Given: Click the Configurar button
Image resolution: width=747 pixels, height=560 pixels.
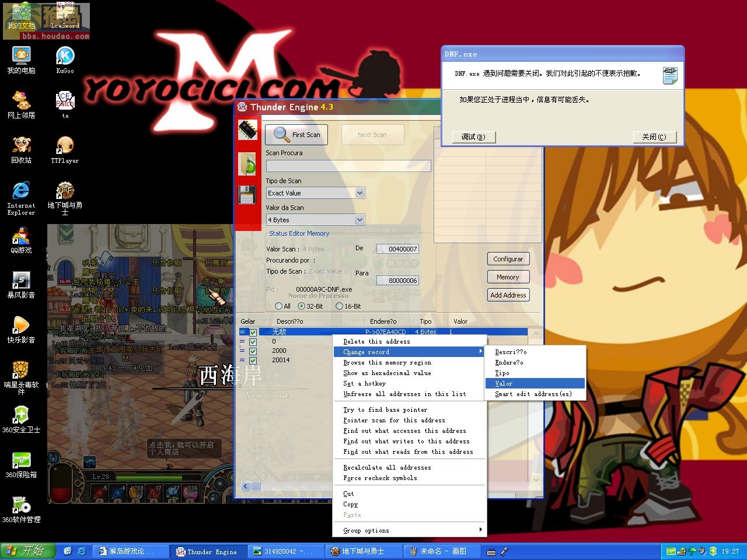Looking at the screenshot, I should [508, 259].
